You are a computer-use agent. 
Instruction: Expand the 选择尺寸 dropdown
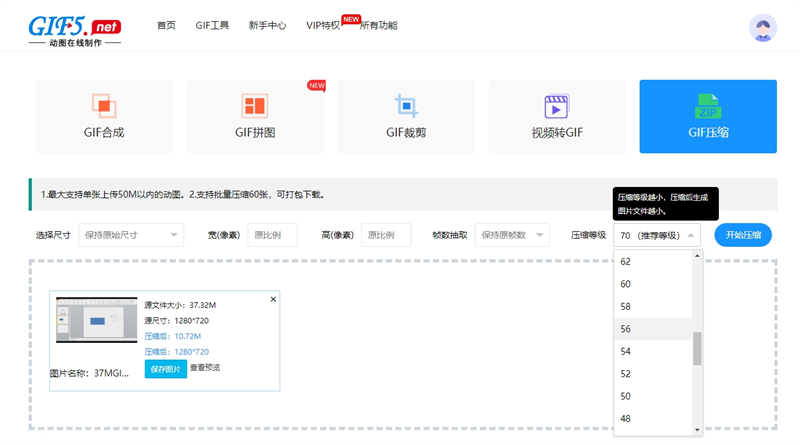click(131, 235)
